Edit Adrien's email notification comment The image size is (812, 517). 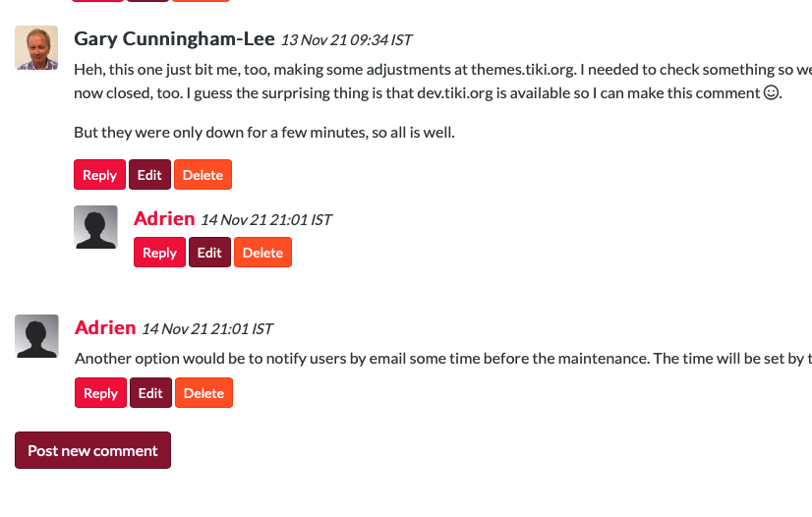tap(150, 393)
